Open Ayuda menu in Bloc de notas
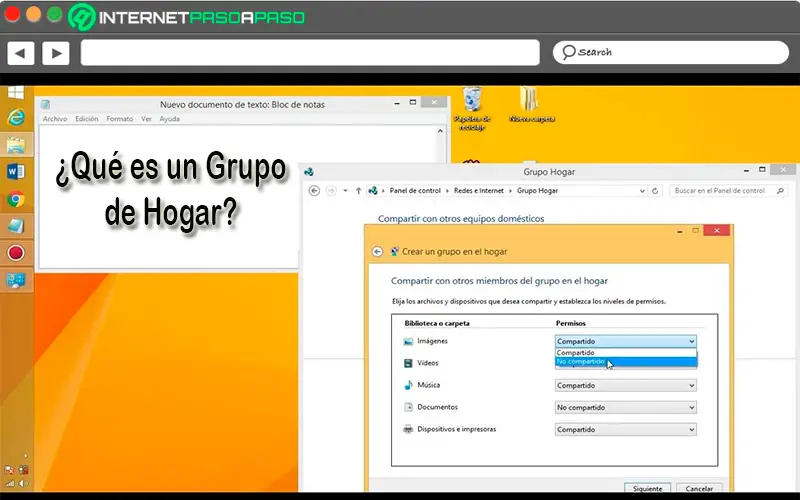Viewport: 800px width, 500px height. pyautogui.click(x=170, y=119)
